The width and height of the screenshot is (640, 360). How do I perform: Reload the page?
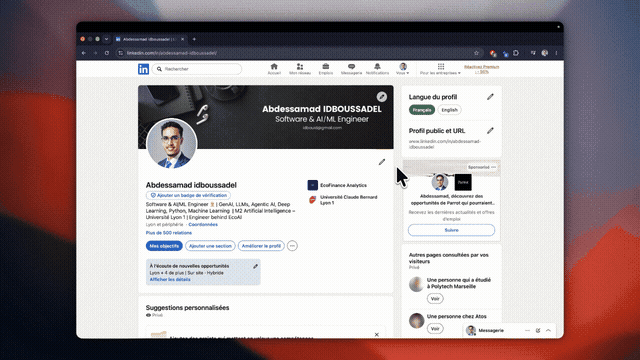point(107,53)
